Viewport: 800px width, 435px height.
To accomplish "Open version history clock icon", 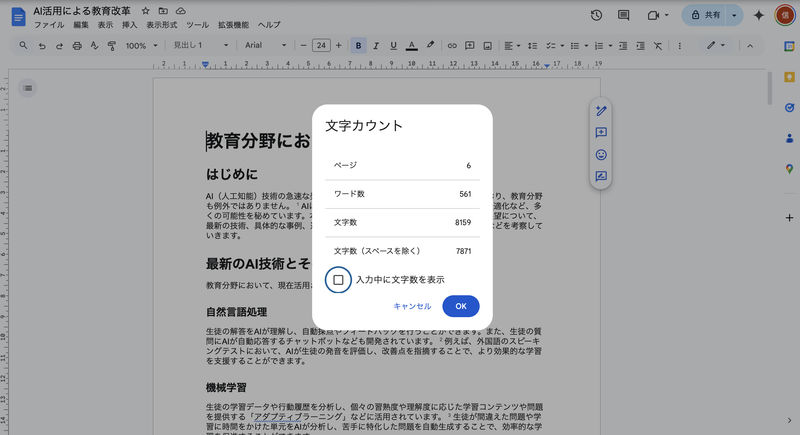I will click(597, 15).
